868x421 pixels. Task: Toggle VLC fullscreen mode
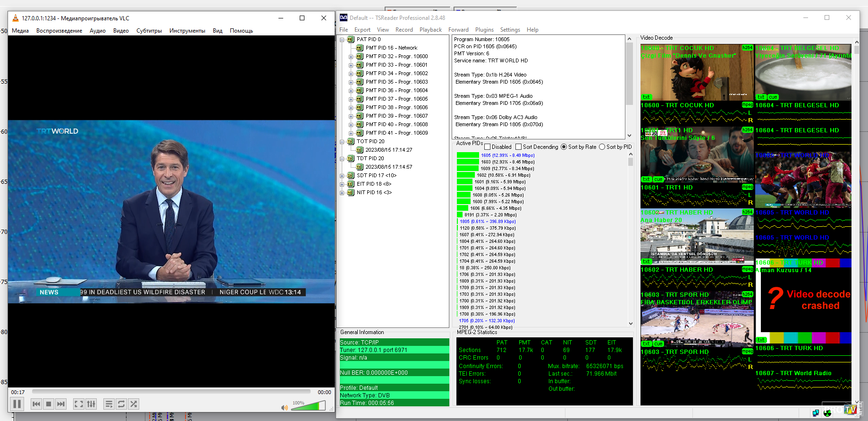click(x=79, y=404)
